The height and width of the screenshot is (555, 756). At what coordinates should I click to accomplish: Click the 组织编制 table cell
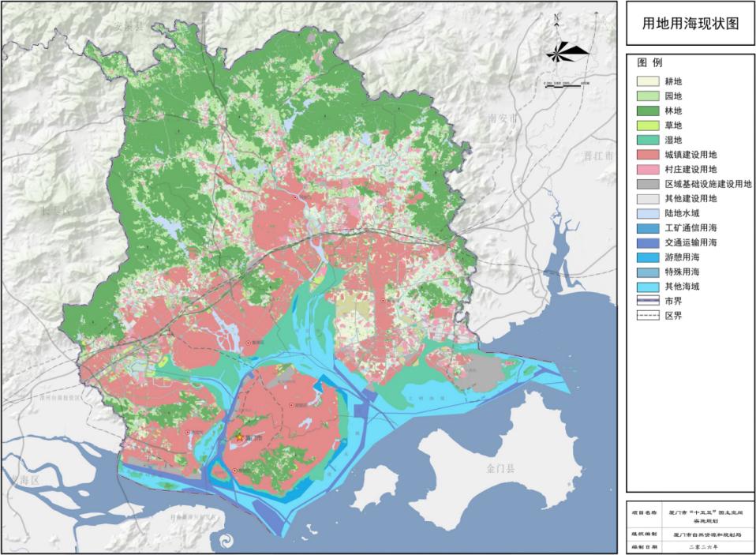pos(644,534)
